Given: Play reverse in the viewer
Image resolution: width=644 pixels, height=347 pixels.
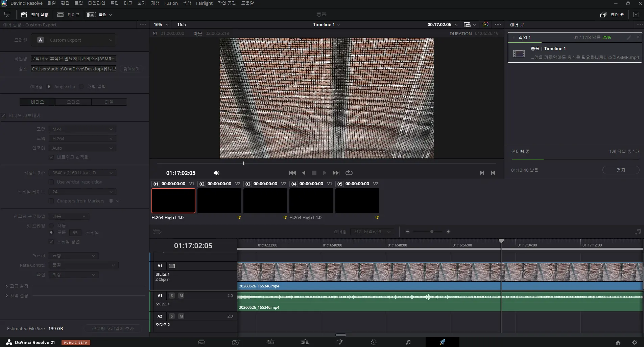Looking at the screenshot, I should tap(304, 173).
